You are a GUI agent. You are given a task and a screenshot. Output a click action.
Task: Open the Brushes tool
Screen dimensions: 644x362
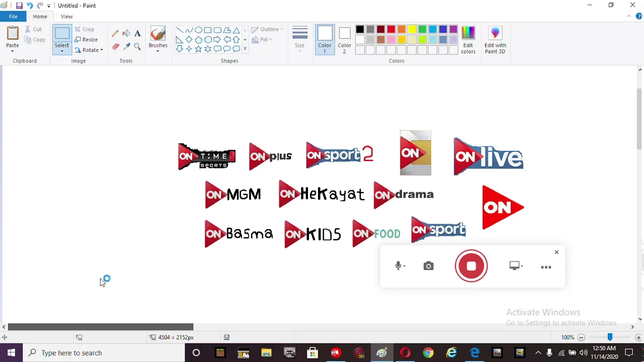(158, 39)
